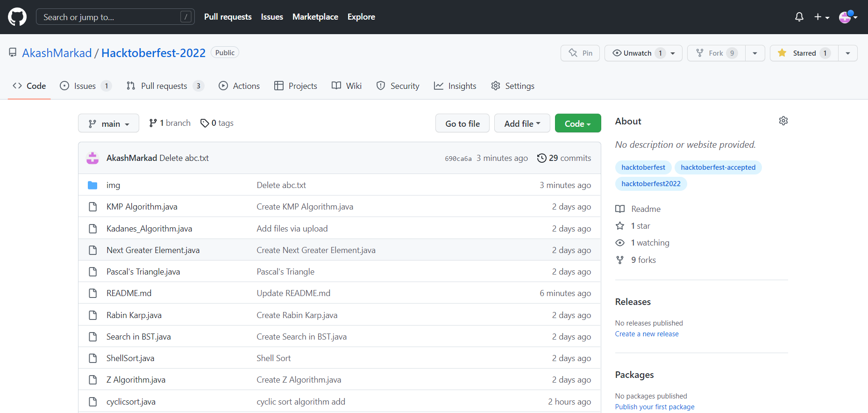Viewport: 868px width, 413px height.
Task: Open the plus create-new menu
Action: 822,17
